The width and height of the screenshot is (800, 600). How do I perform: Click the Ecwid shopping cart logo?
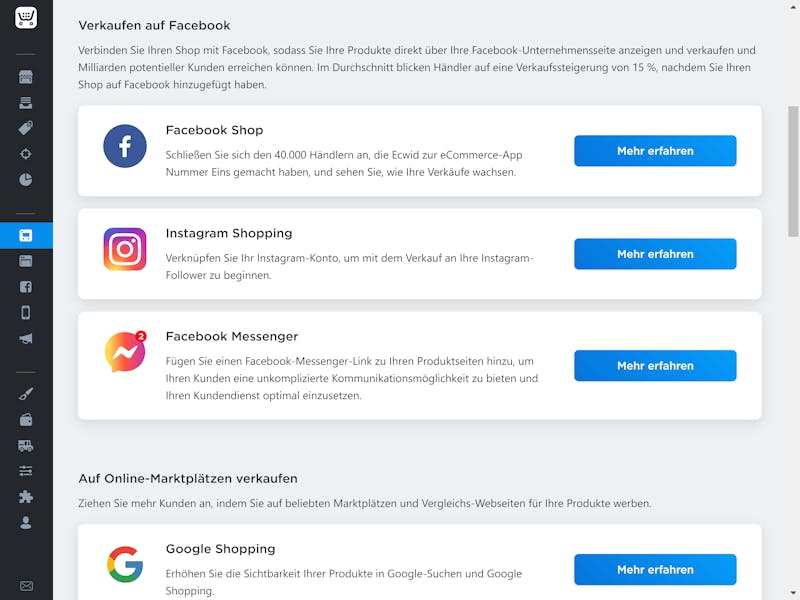[x=26, y=18]
